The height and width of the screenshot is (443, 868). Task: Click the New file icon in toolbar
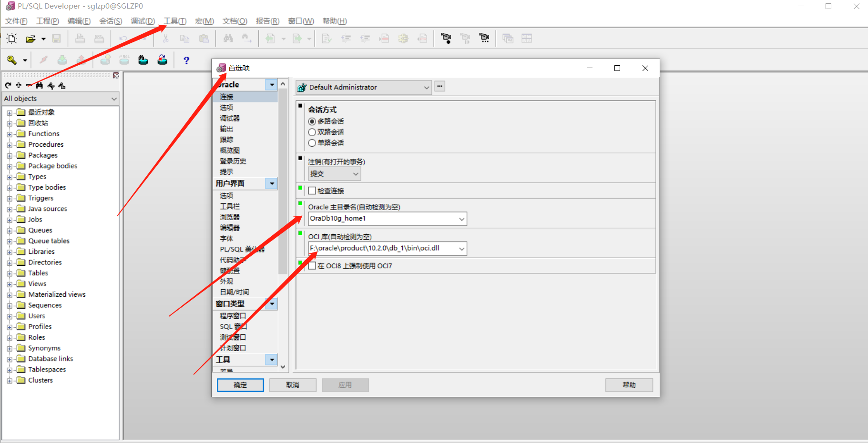point(12,39)
